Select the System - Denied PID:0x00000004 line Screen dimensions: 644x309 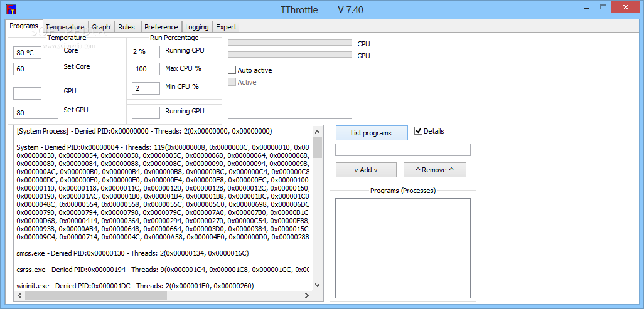pos(163,147)
